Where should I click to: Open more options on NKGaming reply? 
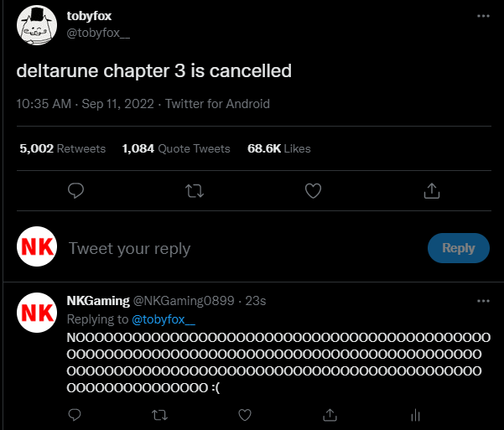pos(483,301)
